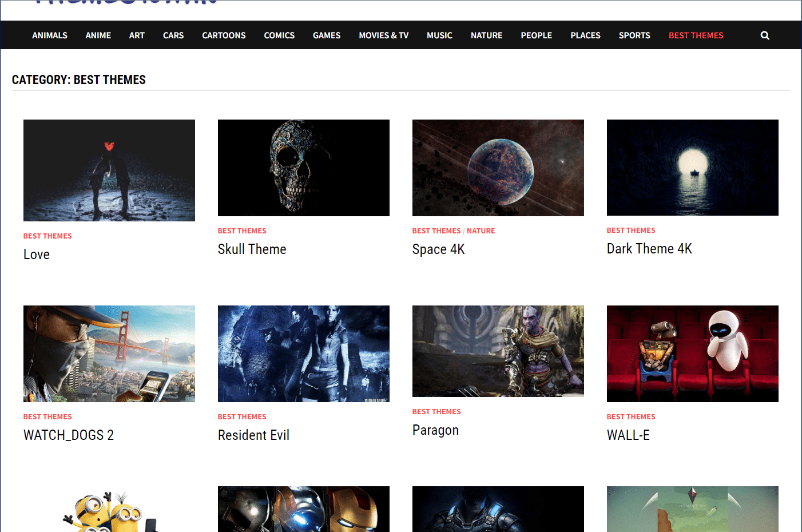Open the Iron Man helmets thumbnail
This screenshot has width=802, height=532.
[304, 509]
